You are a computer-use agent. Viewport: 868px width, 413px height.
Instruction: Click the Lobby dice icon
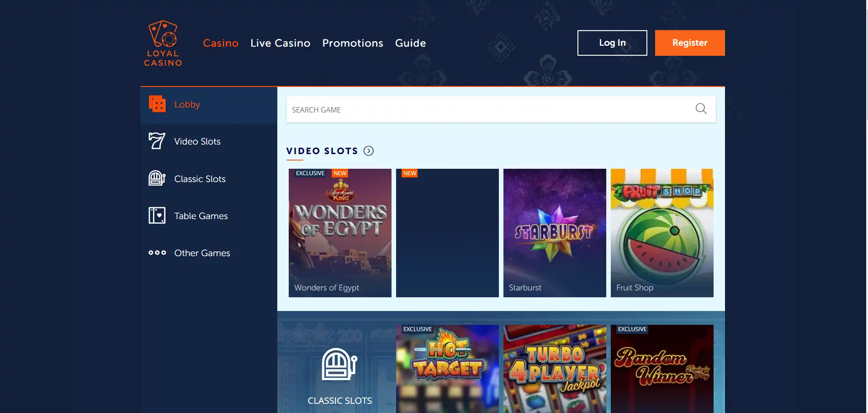coord(157,104)
